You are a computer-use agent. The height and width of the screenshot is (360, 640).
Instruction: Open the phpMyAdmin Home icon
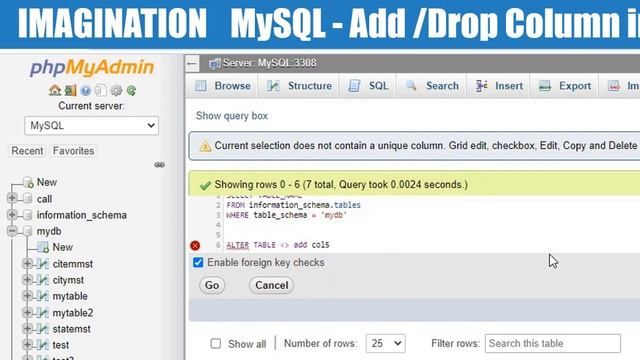55,90
